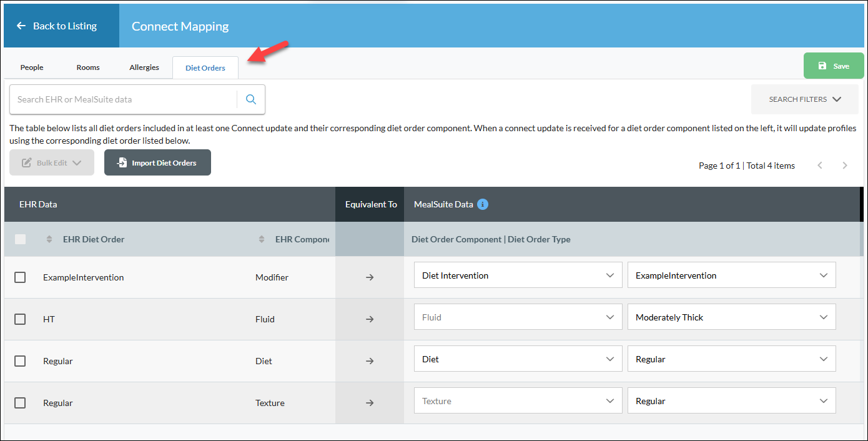
Task: Go to previous page arrow
Action: click(820, 166)
